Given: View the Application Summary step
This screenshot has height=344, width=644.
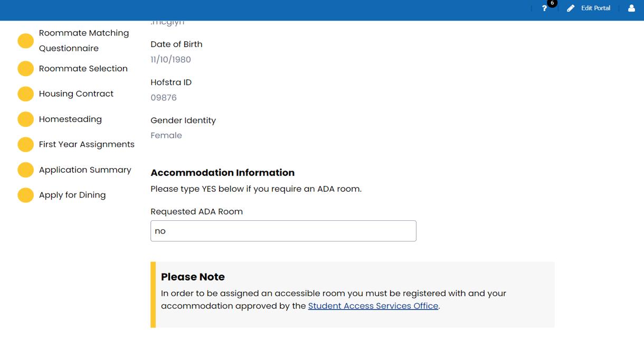Looking at the screenshot, I should (x=85, y=170).
